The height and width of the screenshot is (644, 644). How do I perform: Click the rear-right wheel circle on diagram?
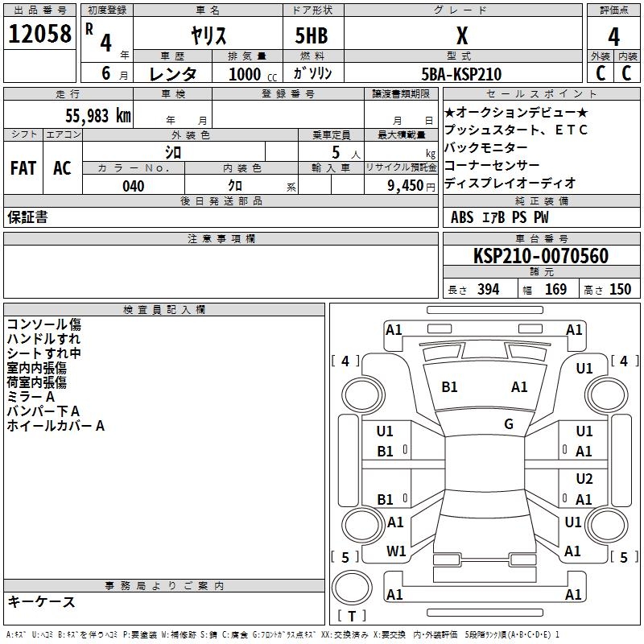tap(606, 525)
